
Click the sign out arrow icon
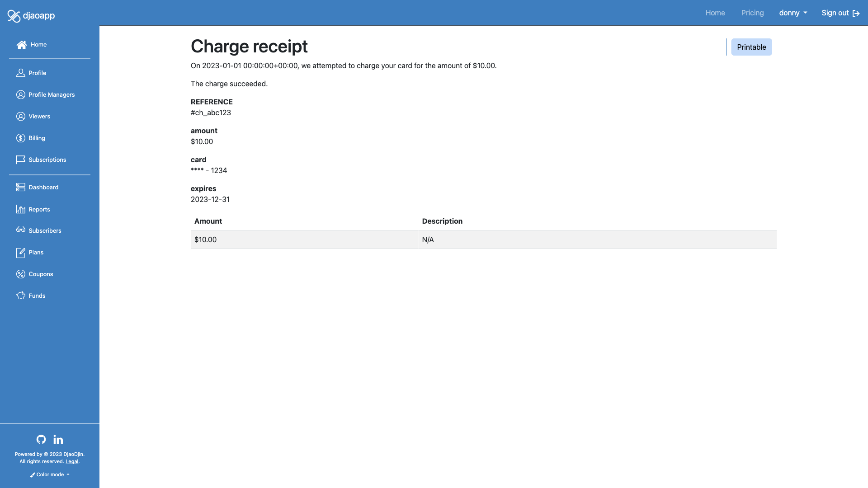tap(856, 13)
